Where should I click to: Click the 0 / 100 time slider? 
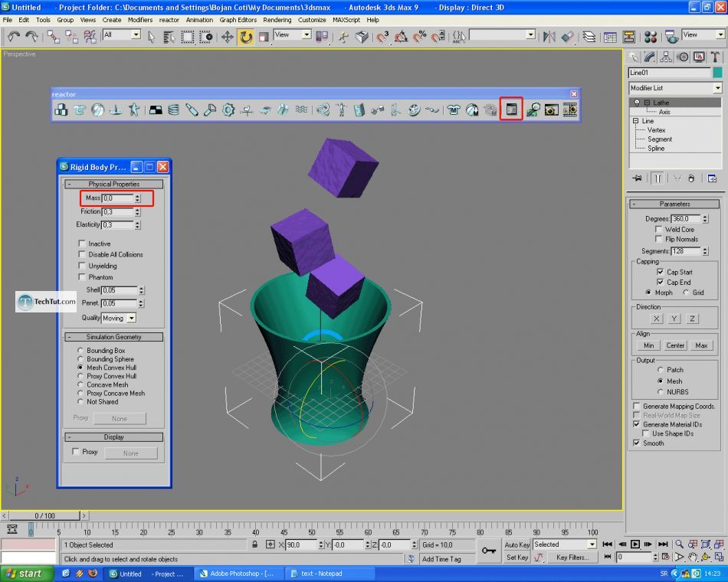point(44,515)
